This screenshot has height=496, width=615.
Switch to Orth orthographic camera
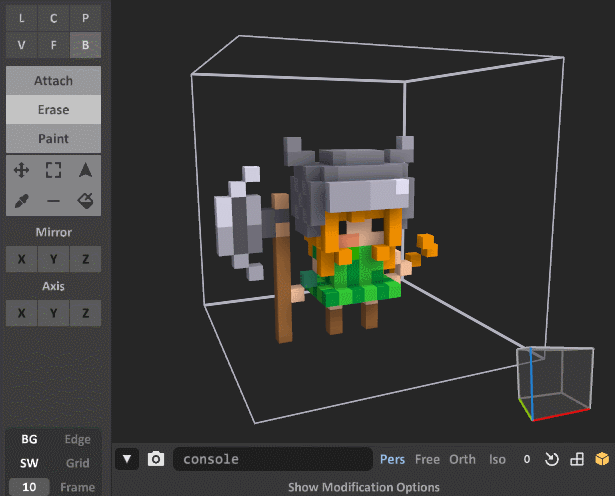click(x=462, y=459)
